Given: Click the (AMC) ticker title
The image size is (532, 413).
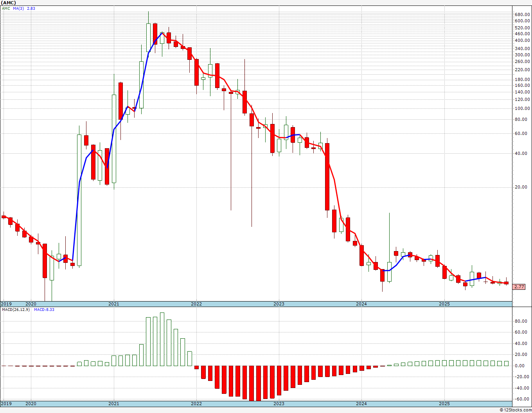Looking at the screenshot, I should 8,3.
